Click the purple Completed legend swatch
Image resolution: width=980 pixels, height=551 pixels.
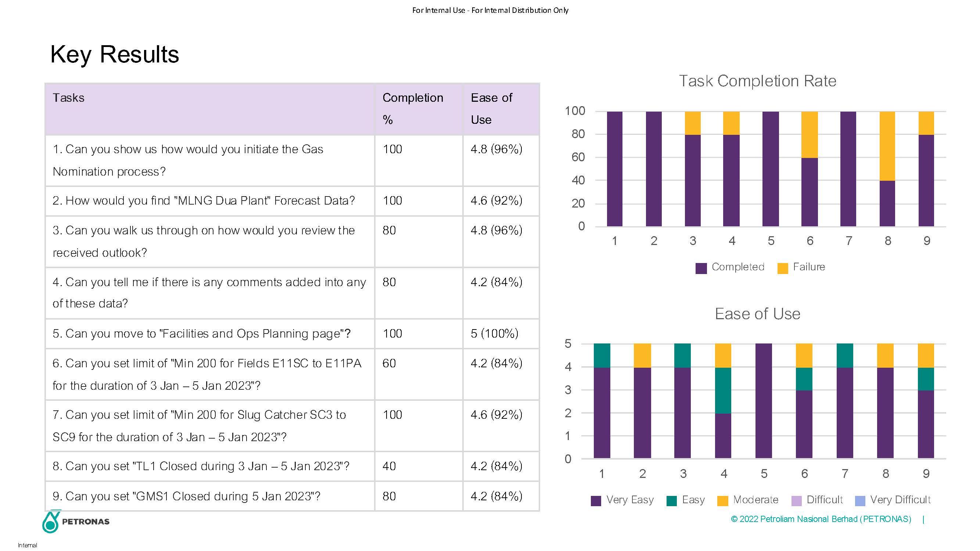pos(701,268)
